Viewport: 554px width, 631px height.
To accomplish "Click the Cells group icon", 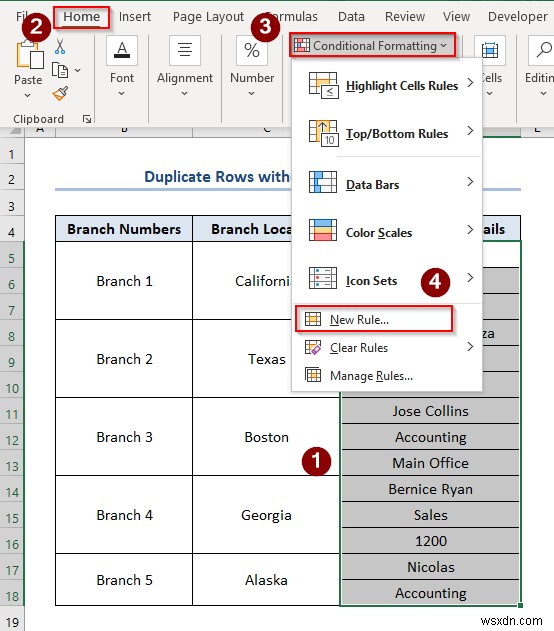I will 490,50.
